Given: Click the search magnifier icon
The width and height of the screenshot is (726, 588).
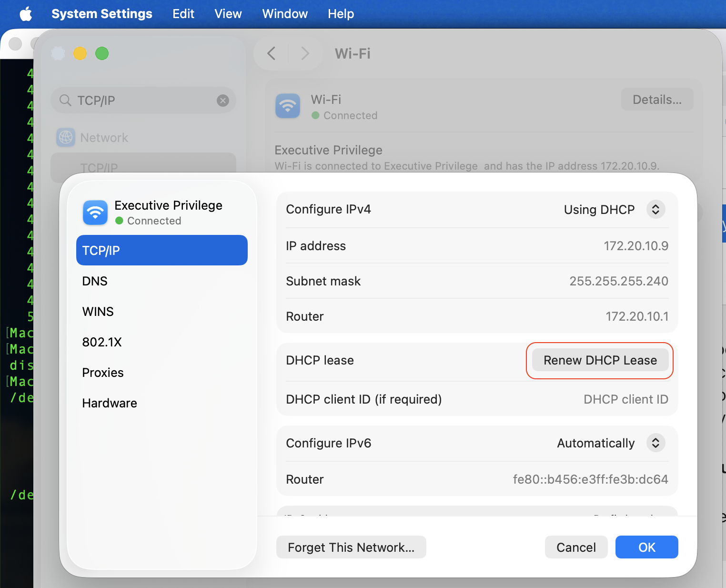Looking at the screenshot, I should pyautogui.click(x=65, y=101).
